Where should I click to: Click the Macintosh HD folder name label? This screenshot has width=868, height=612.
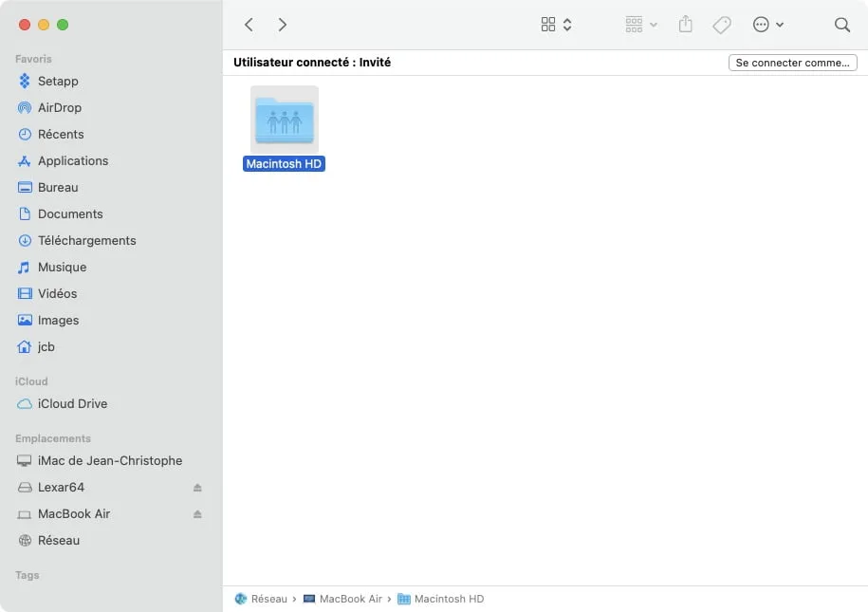click(284, 164)
